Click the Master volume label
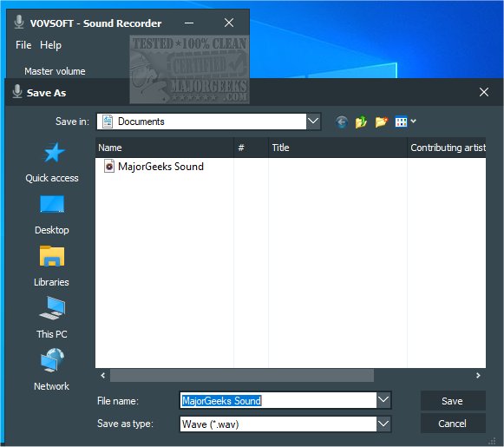504x447 pixels. coord(55,71)
